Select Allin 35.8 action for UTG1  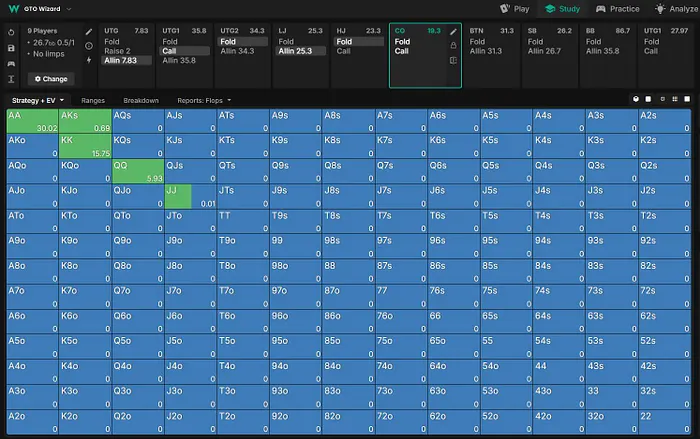[177, 60]
